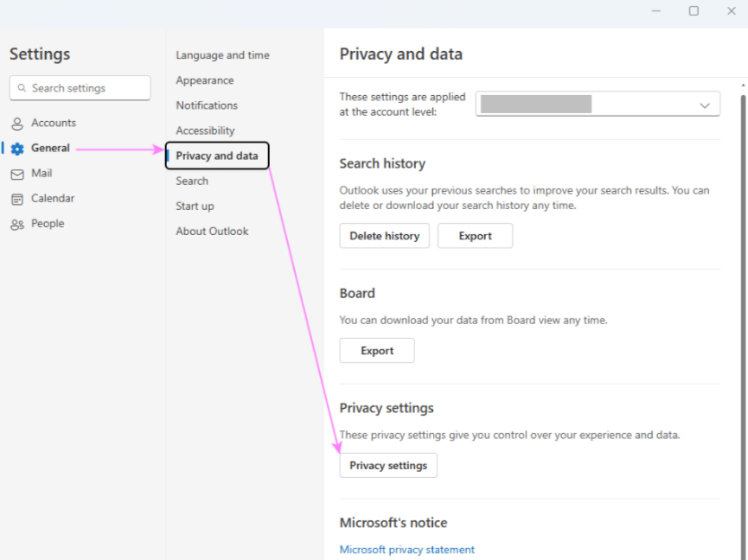The height and width of the screenshot is (560, 748).
Task: Select the General settings category
Action: tap(50, 149)
